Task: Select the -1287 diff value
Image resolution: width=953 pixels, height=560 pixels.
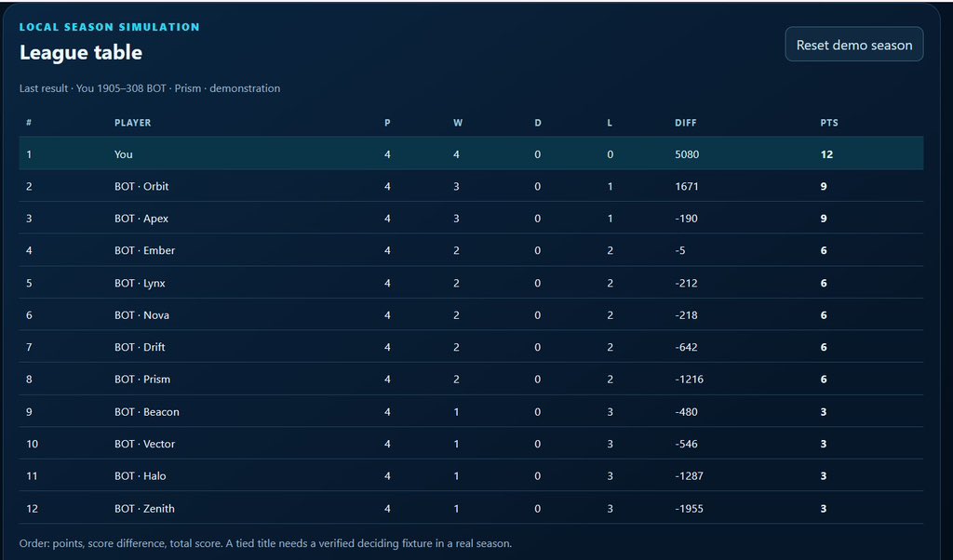Action: [690, 476]
